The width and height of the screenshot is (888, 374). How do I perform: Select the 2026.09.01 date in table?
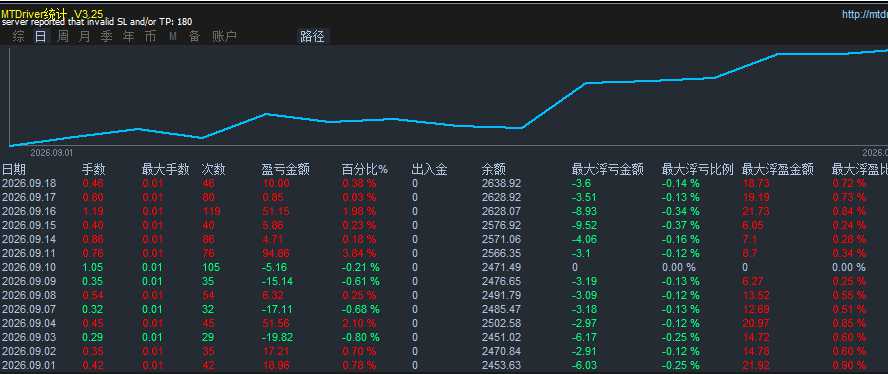coord(29,365)
